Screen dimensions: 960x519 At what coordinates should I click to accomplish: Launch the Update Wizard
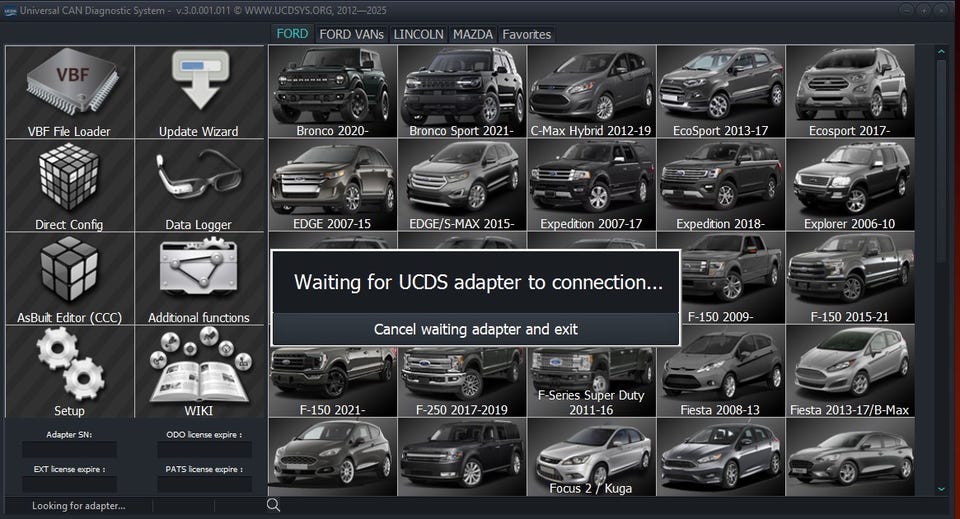coord(200,92)
